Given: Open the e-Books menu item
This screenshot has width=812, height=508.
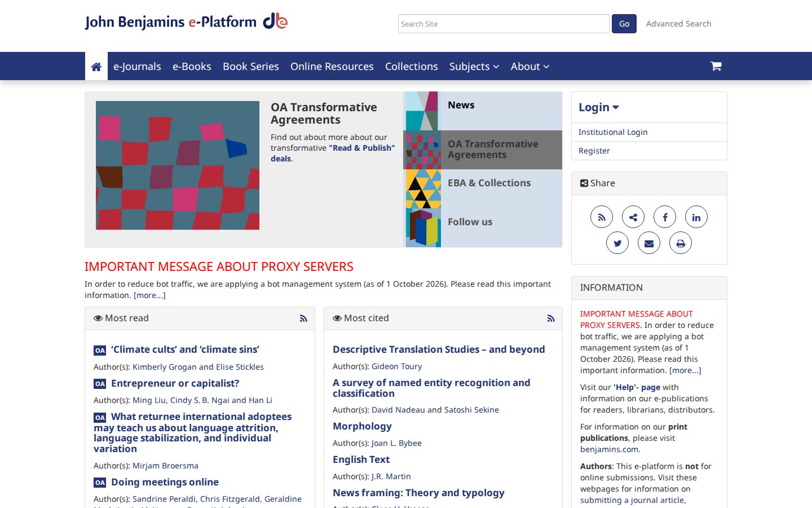Looking at the screenshot, I should [x=192, y=67].
